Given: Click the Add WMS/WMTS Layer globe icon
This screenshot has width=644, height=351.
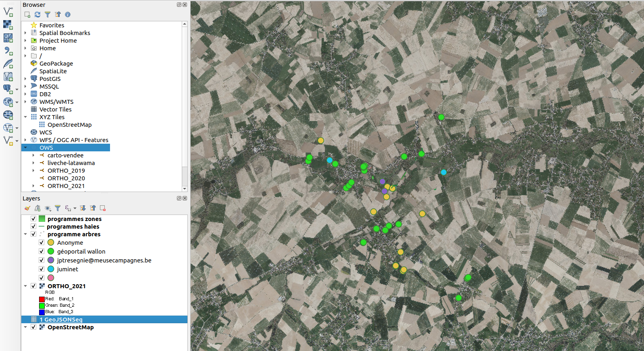Looking at the screenshot, I should [x=8, y=102].
